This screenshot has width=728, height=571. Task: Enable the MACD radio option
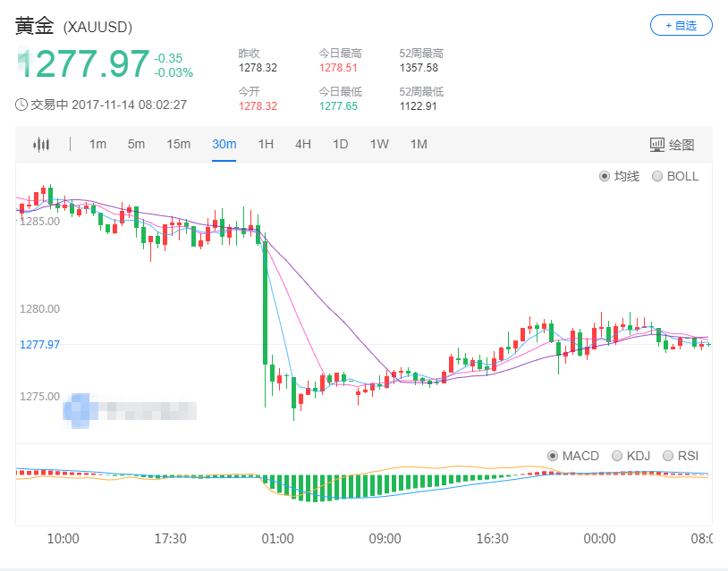click(553, 456)
